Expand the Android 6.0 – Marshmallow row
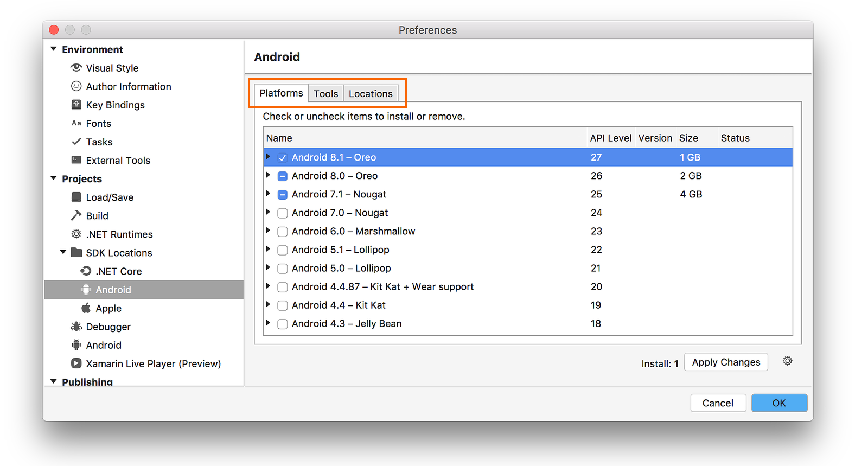 click(x=268, y=230)
